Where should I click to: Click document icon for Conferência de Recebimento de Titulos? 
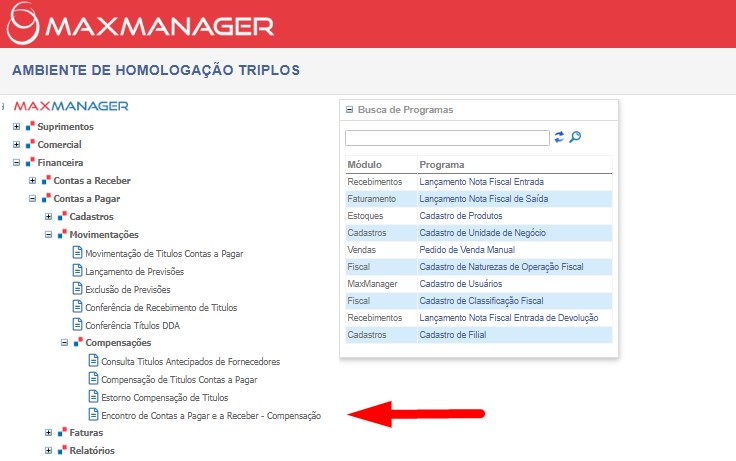(77, 307)
